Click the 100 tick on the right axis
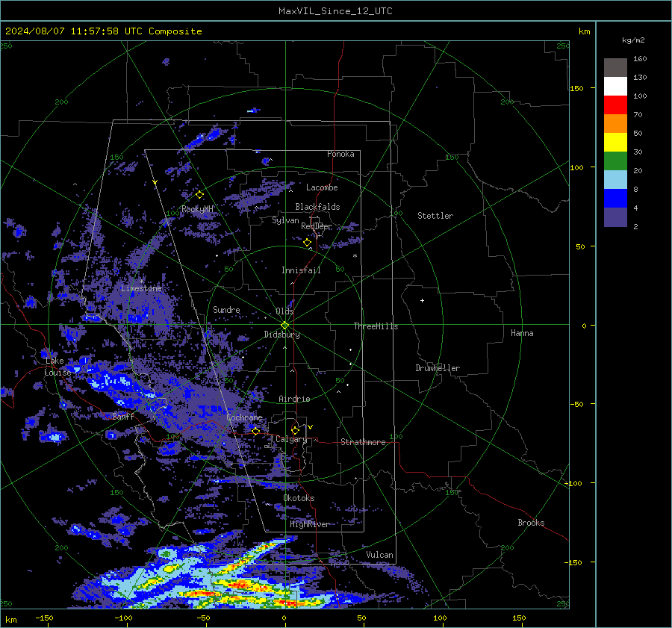 click(576, 167)
